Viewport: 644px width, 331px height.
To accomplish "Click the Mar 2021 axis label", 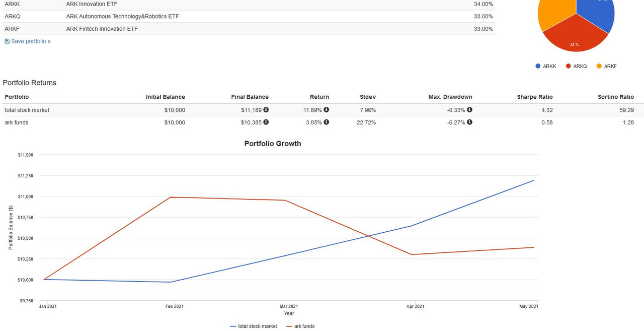I will 289,306.
